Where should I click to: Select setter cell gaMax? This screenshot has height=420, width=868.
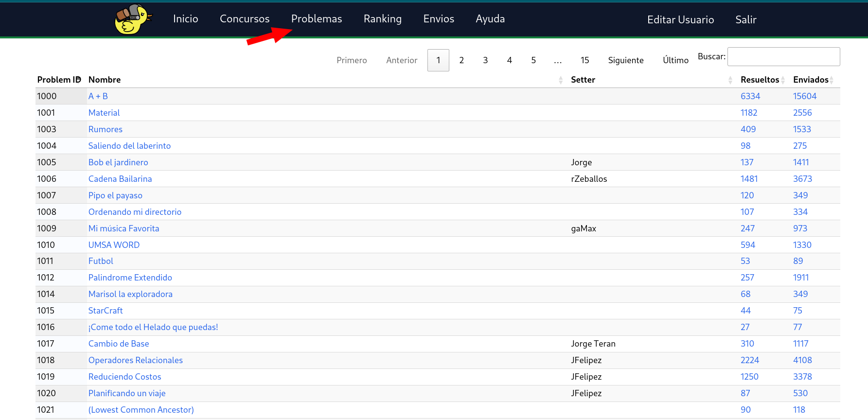click(584, 228)
